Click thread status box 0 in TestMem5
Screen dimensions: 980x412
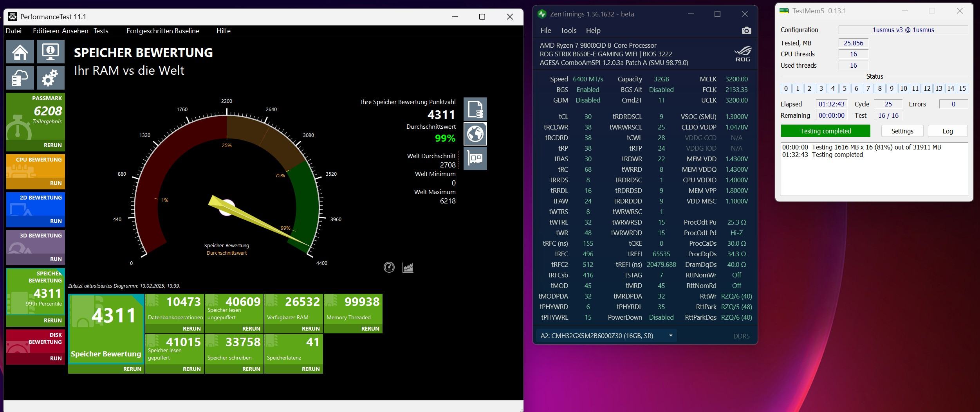(x=786, y=88)
